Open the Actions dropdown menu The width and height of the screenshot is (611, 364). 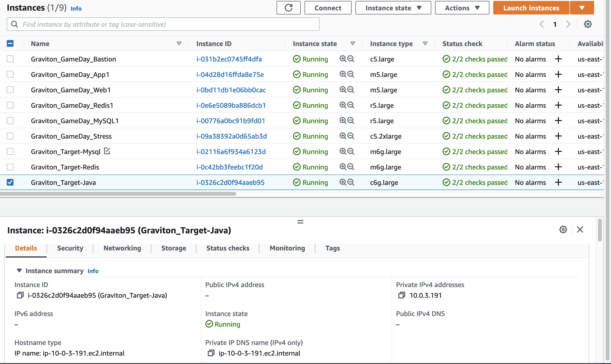click(462, 8)
